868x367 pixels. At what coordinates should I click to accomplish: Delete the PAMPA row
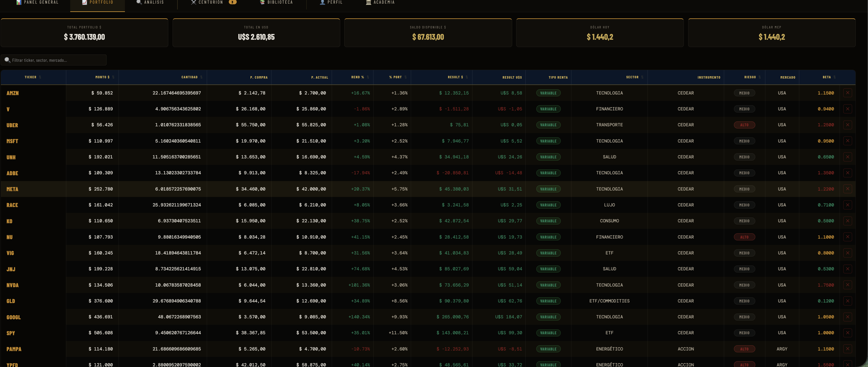(x=848, y=349)
